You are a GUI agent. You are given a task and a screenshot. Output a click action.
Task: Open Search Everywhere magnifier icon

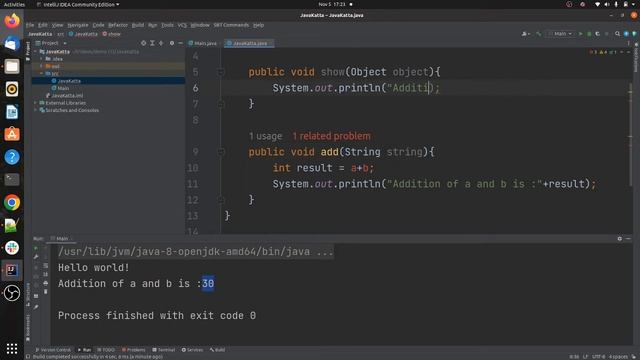coord(618,34)
